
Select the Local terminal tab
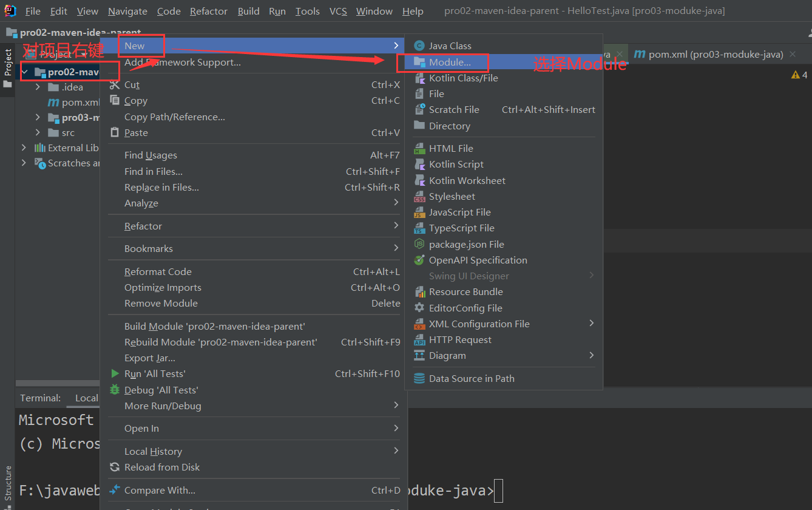tap(86, 398)
